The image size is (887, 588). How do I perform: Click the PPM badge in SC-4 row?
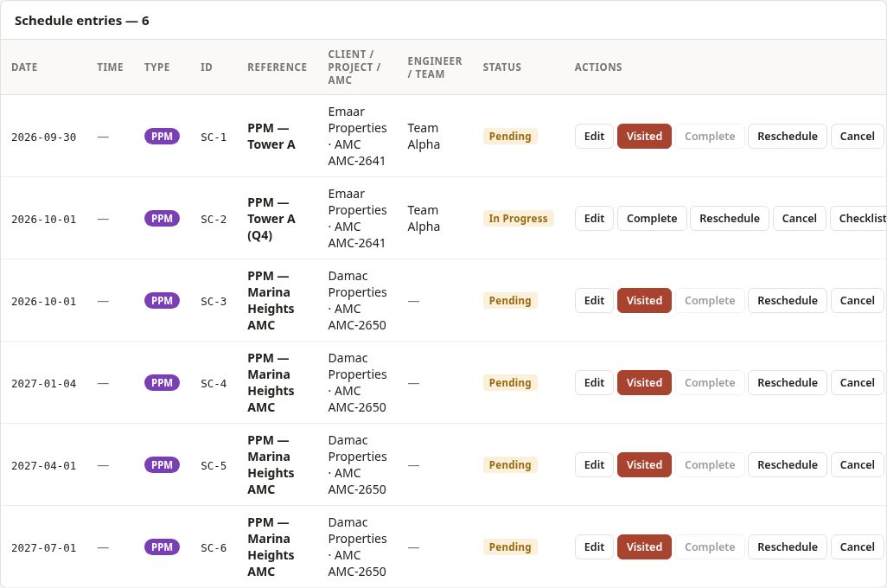point(162,382)
